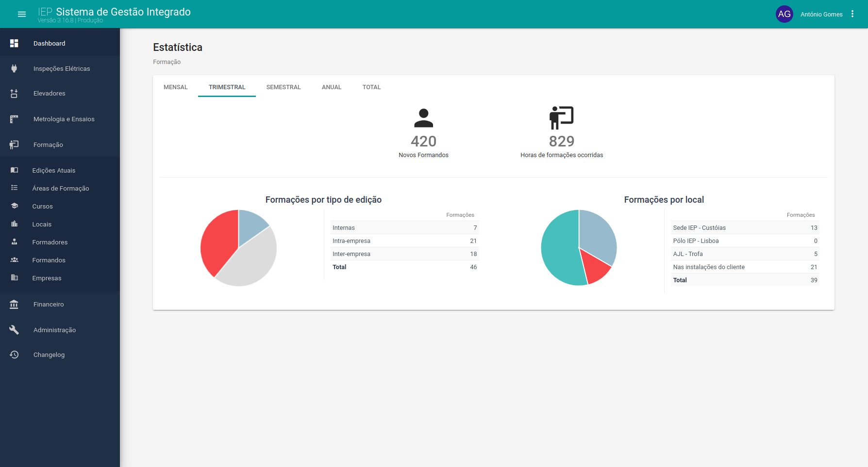This screenshot has width=868, height=467.
Task: Open Edições Atuais submenu link
Action: click(x=60, y=170)
